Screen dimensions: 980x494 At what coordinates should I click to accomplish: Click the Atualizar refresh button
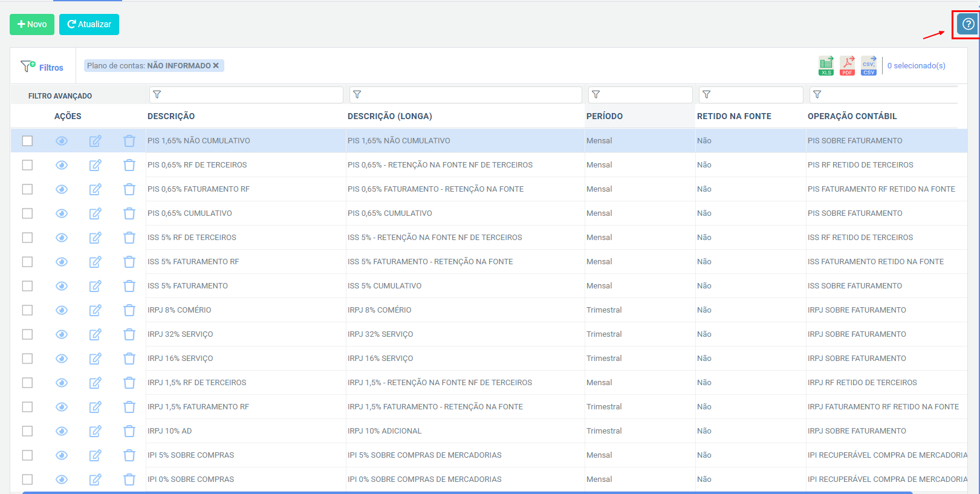[89, 24]
